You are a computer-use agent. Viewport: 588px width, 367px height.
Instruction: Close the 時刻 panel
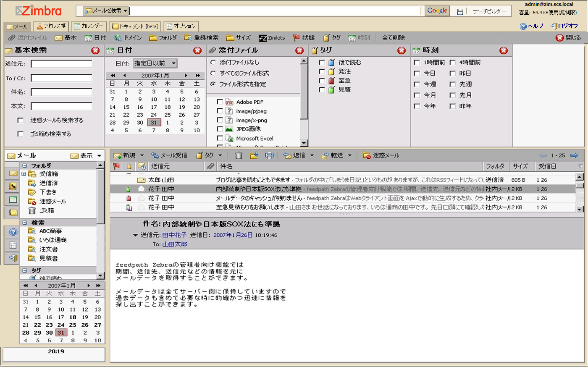(504, 50)
